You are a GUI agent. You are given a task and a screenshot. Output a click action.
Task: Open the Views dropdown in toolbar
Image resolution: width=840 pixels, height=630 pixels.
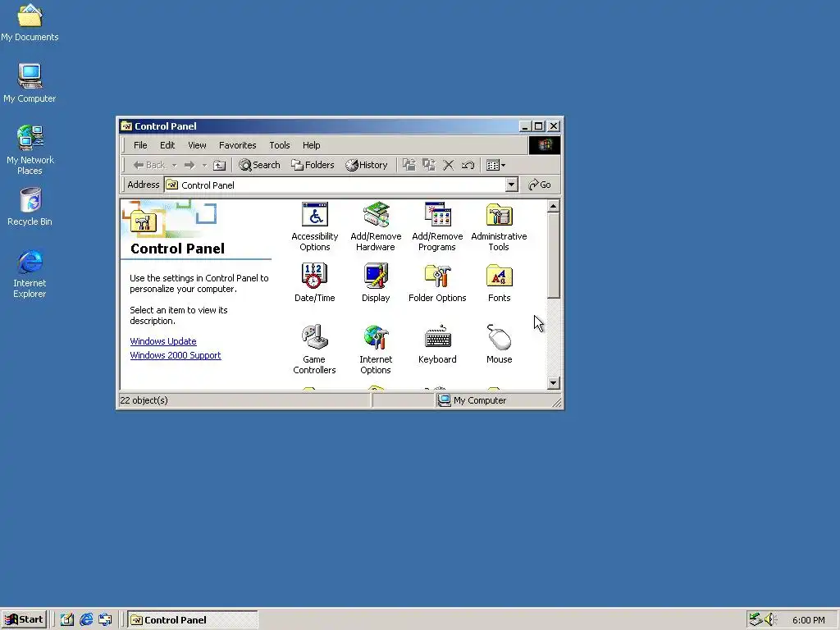click(496, 165)
